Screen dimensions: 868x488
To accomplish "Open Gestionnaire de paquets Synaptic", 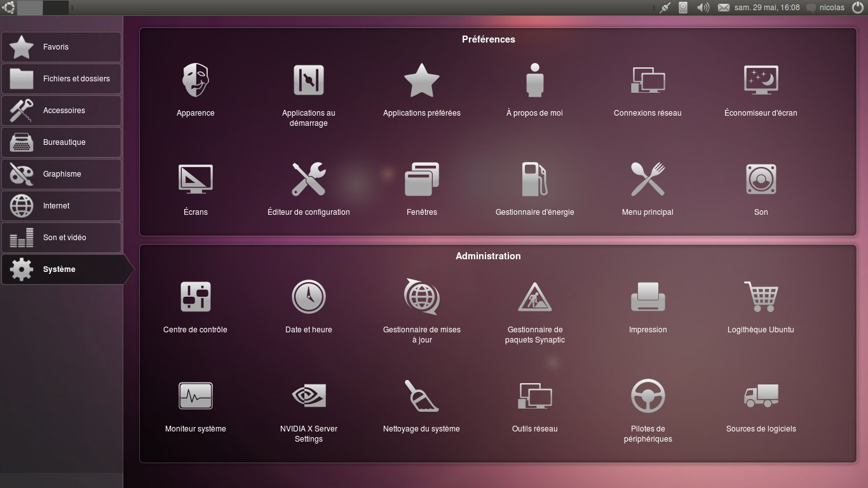I will [534, 312].
